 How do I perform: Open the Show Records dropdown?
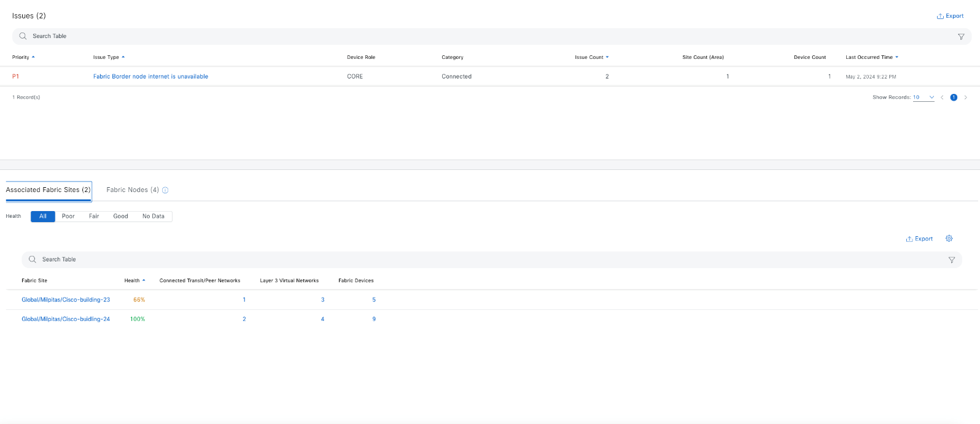pos(924,98)
